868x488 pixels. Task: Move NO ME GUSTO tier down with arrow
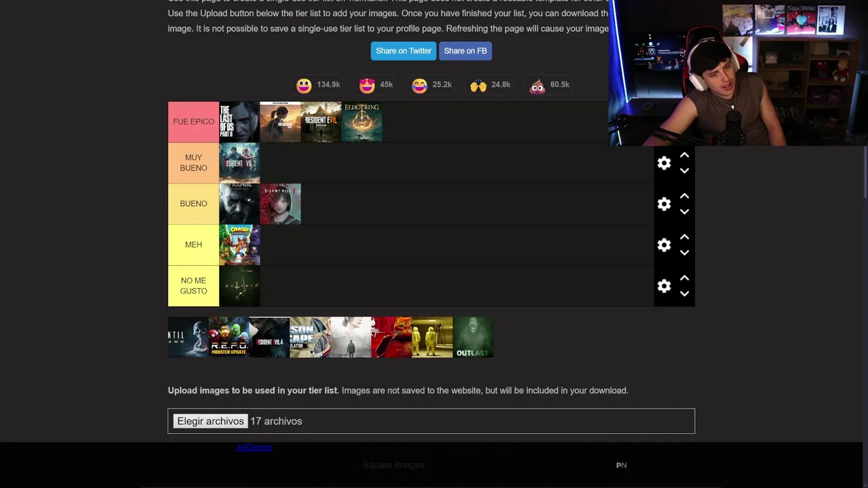click(x=684, y=293)
